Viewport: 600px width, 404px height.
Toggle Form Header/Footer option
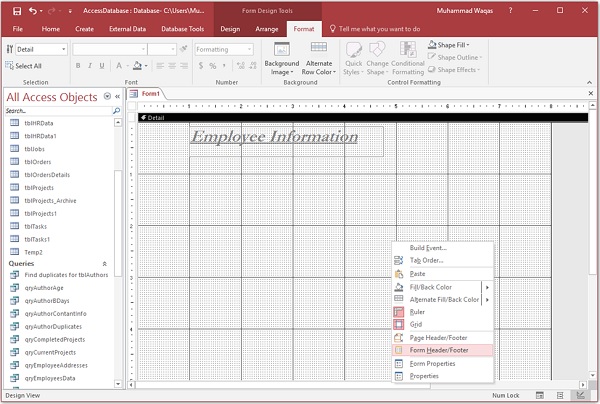pyautogui.click(x=441, y=350)
